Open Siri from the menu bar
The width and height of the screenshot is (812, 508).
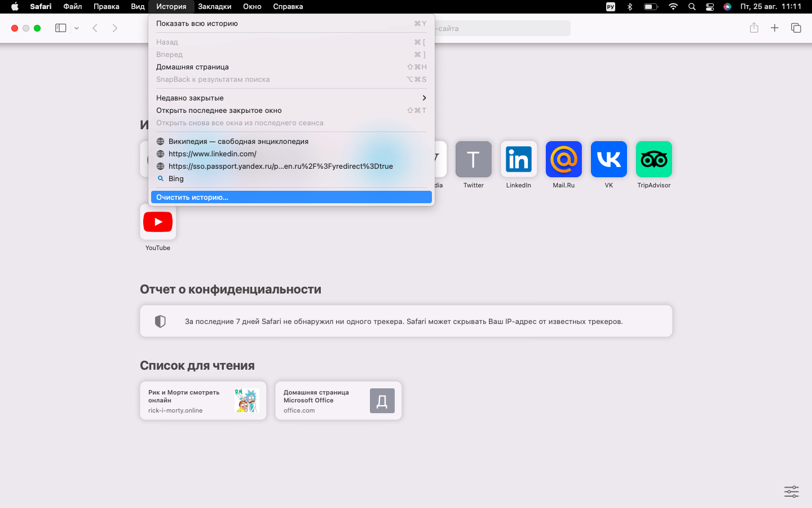point(727,7)
